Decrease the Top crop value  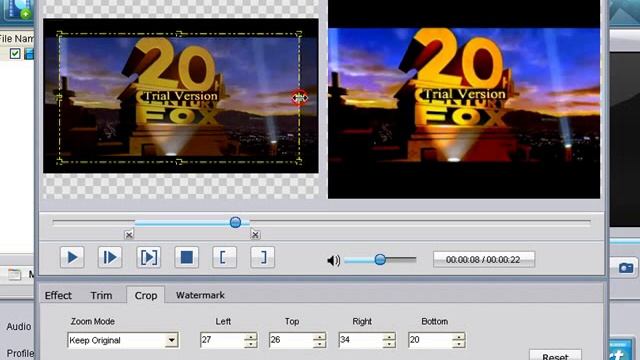click(x=320, y=344)
